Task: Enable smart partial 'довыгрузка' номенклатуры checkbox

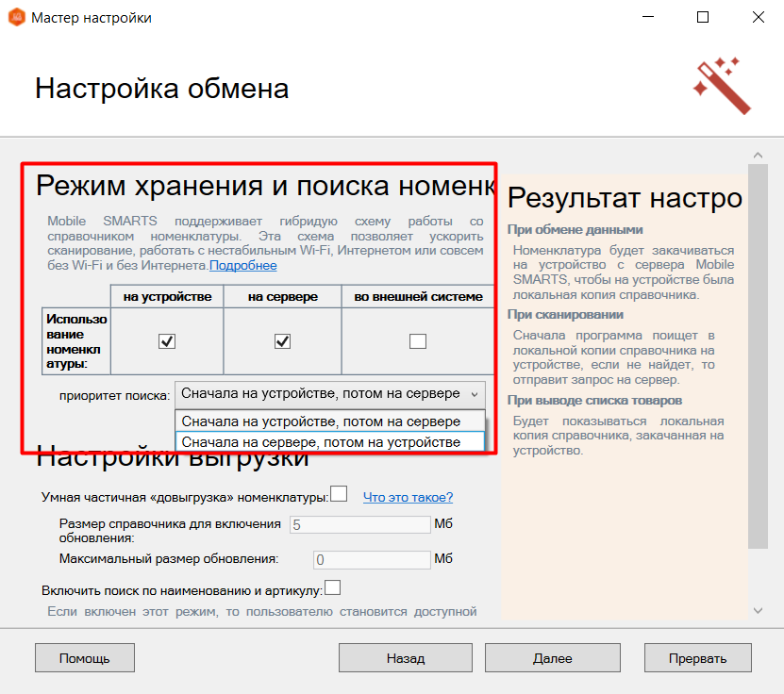Action: click(x=339, y=494)
